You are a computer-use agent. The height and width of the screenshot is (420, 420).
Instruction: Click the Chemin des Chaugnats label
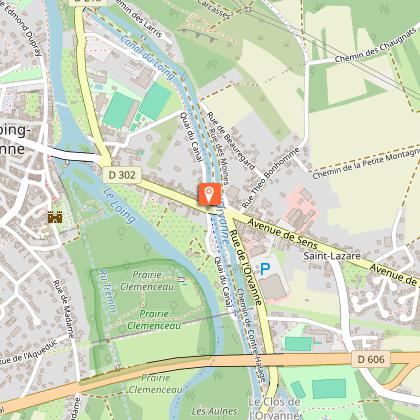tap(376, 49)
